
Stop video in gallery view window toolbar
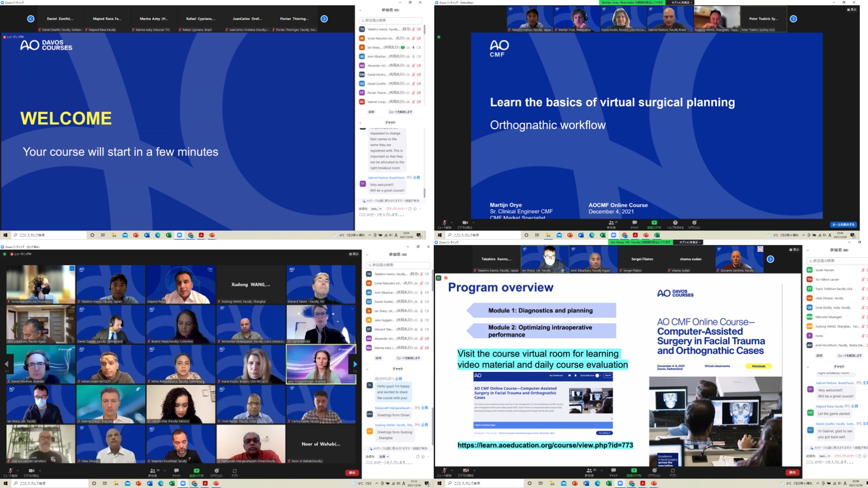click(31, 472)
